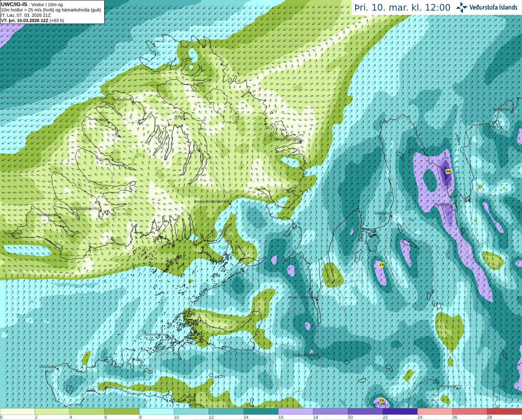Click the Bjargtangar station label

coord(13,233)
